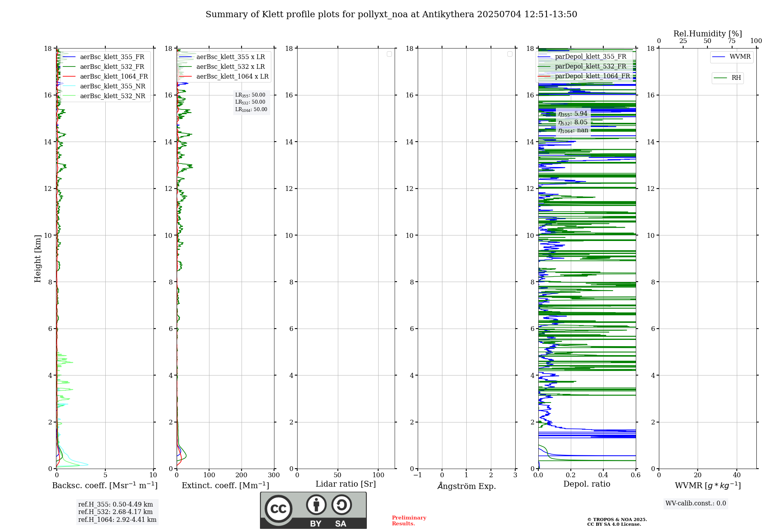The height and width of the screenshot is (532, 783).
Task: Select legend entry parDepol_klett_532_FR
Action: (582, 66)
